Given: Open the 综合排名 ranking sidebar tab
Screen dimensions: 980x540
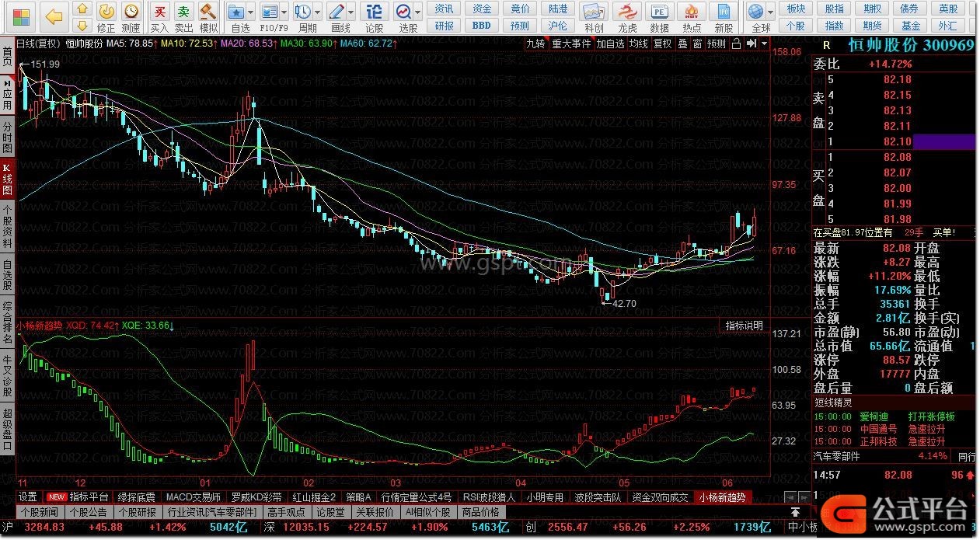Looking at the screenshot, I should pos(7,322).
